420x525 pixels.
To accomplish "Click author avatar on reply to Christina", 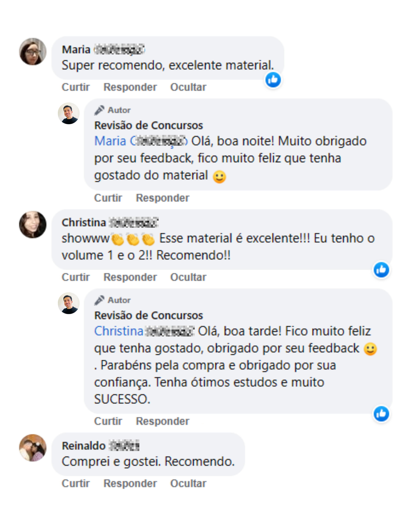I will (69, 303).
